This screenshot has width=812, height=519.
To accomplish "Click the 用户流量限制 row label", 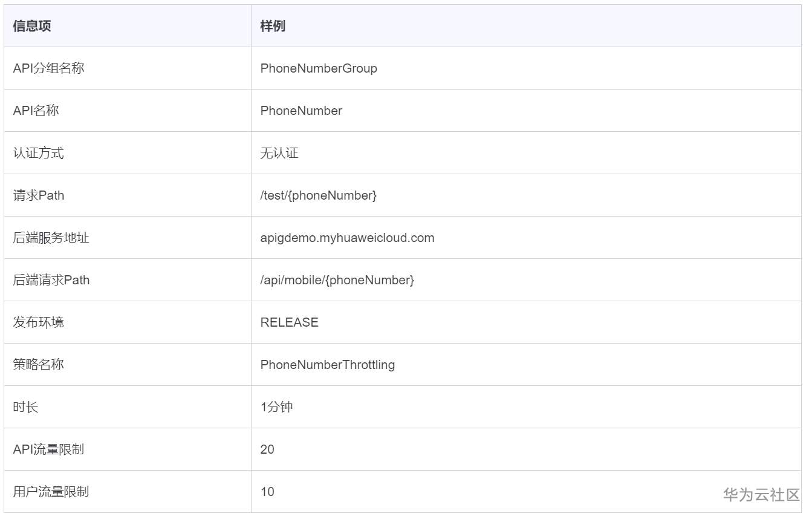I will tap(51, 492).
